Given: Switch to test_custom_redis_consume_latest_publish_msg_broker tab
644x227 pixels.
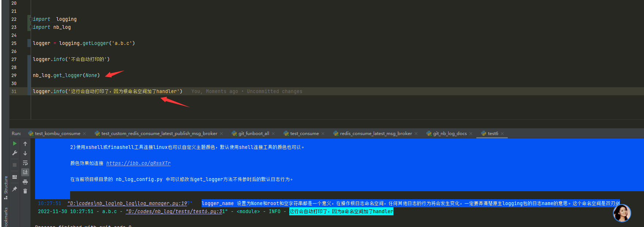Looking at the screenshot, I should coord(156,134).
